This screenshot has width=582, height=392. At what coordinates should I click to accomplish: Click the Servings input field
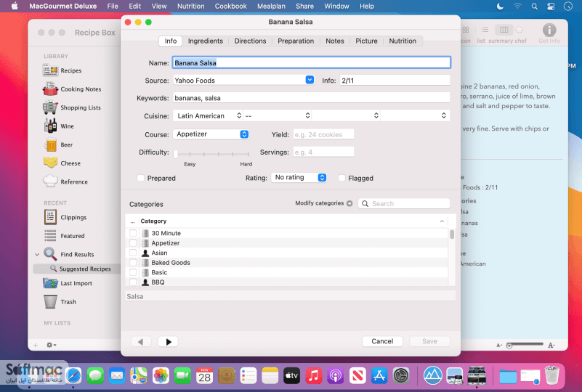pos(323,152)
